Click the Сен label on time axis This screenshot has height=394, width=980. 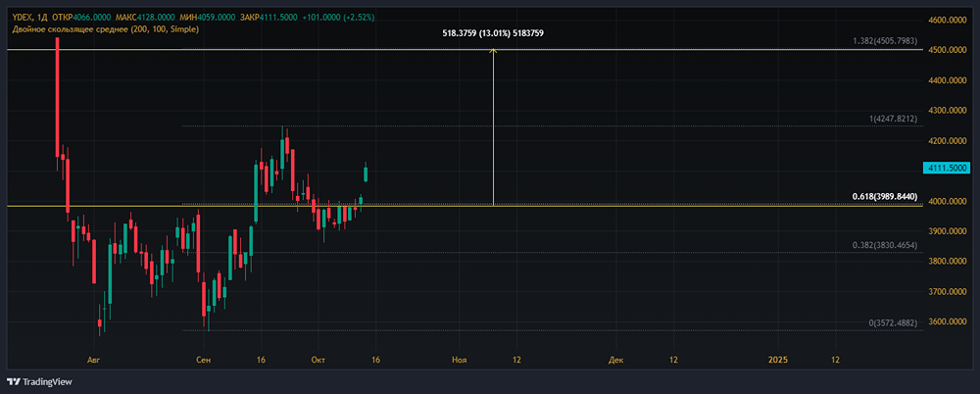pyautogui.click(x=203, y=361)
